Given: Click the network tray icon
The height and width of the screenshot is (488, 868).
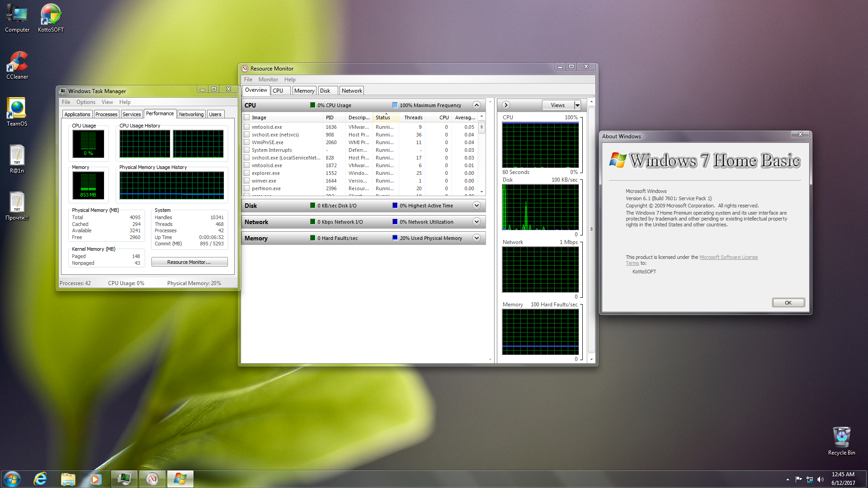Looking at the screenshot, I should tap(810, 479).
